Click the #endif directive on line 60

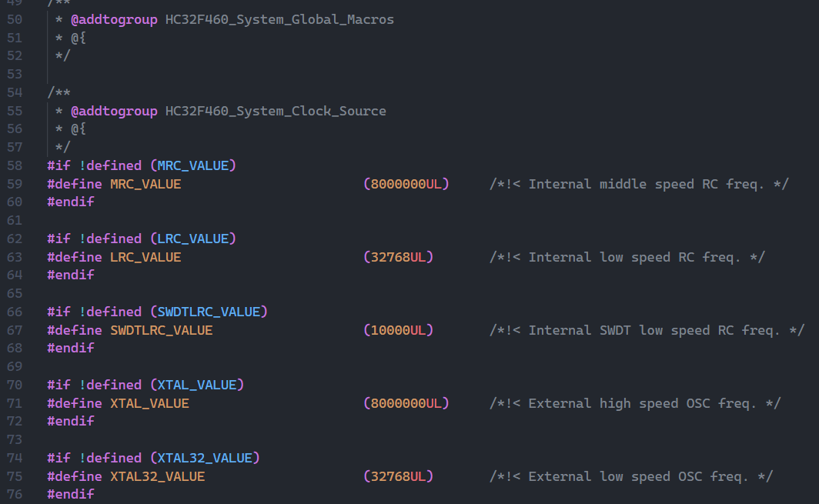(x=71, y=202)
